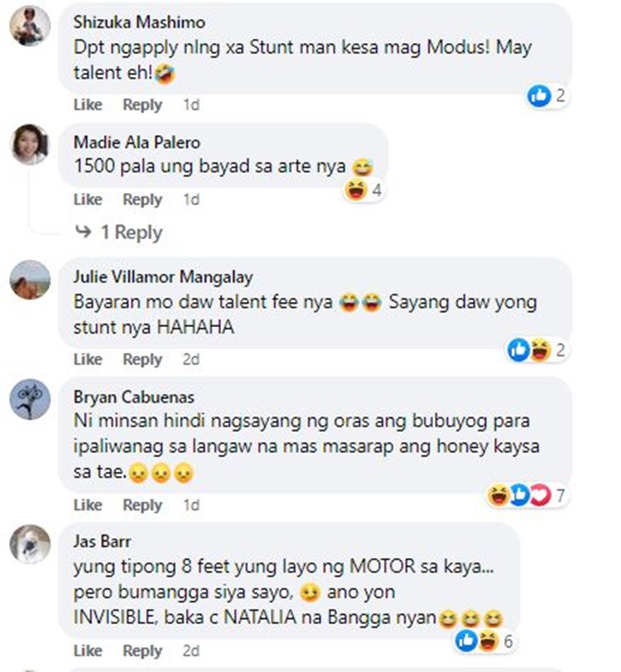Image resolution: width=621 pixels, height=672 pixels.
Task: Open haha reactions on Madie Ala Palero's comment
Action: click(363, 190)
